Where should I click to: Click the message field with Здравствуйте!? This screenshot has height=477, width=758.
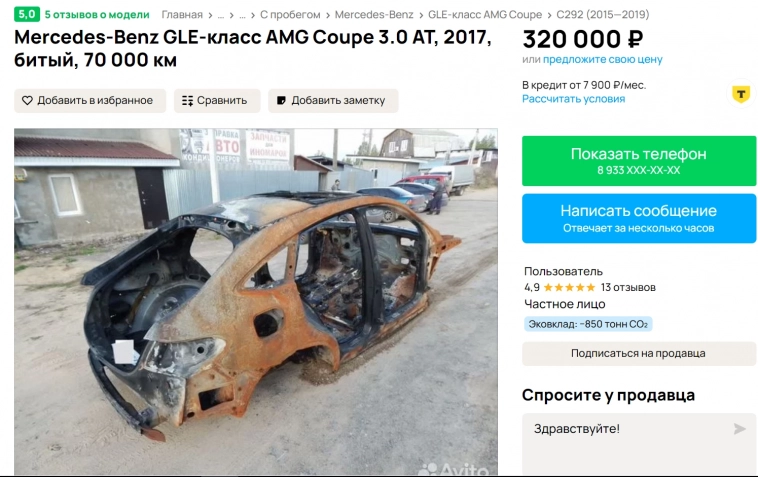pyautogui.click(x=639, y=444)
